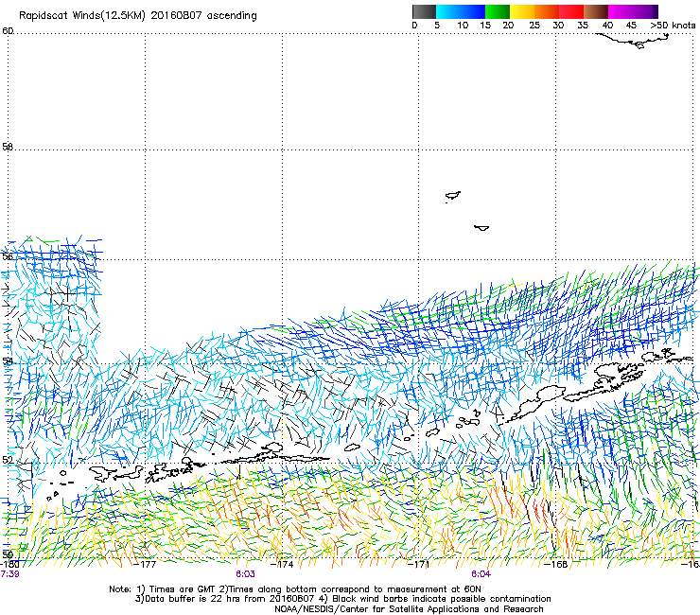700x615 pixels.
Task: Pick the cyan 5-10 knots legend swatch
Action: click(x=448, y=11)
